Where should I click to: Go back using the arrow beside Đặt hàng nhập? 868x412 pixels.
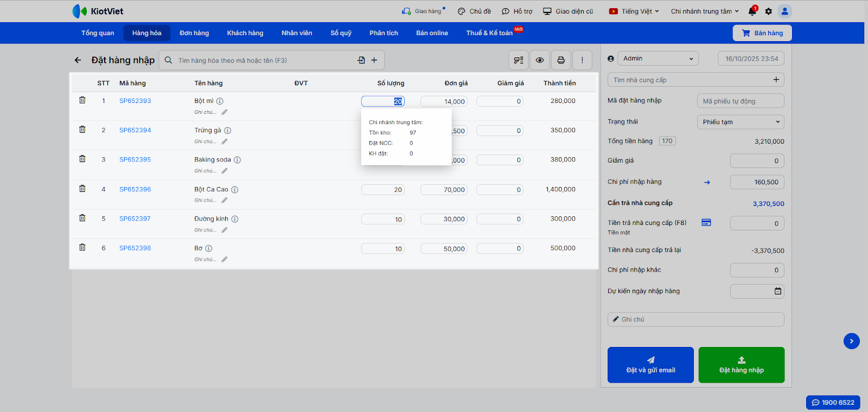coord(78,60)
